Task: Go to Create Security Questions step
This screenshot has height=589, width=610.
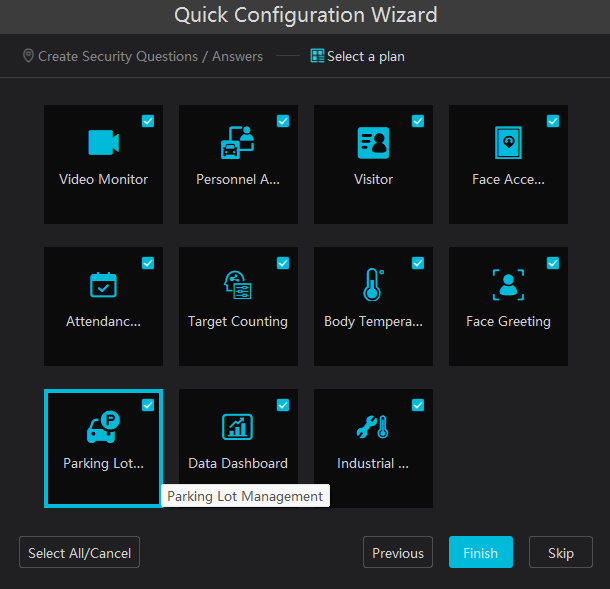Action: click(x=143, y=57)
